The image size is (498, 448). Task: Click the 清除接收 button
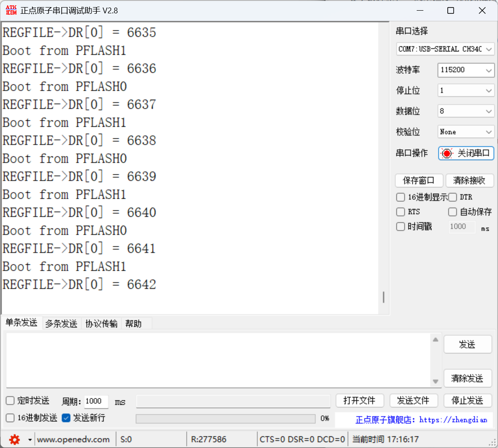coord(470,180)
